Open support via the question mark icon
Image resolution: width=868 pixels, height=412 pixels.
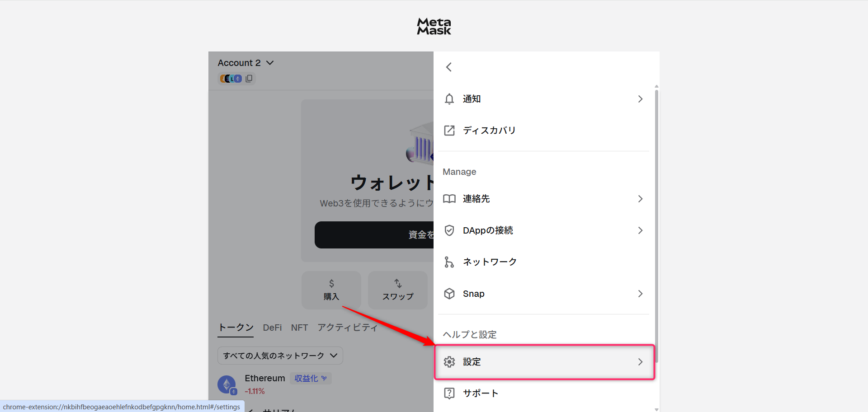pos(449,393)
